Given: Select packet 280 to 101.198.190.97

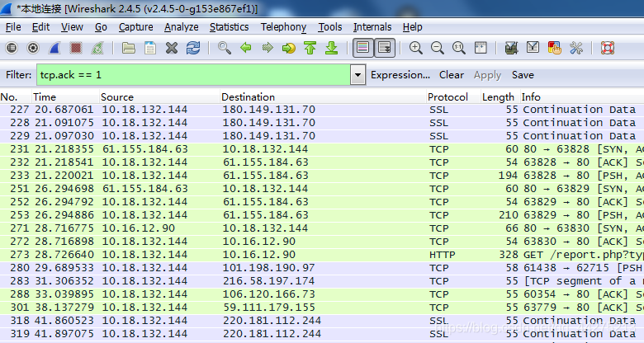Looking at the screenshot, I should (322, 267).
